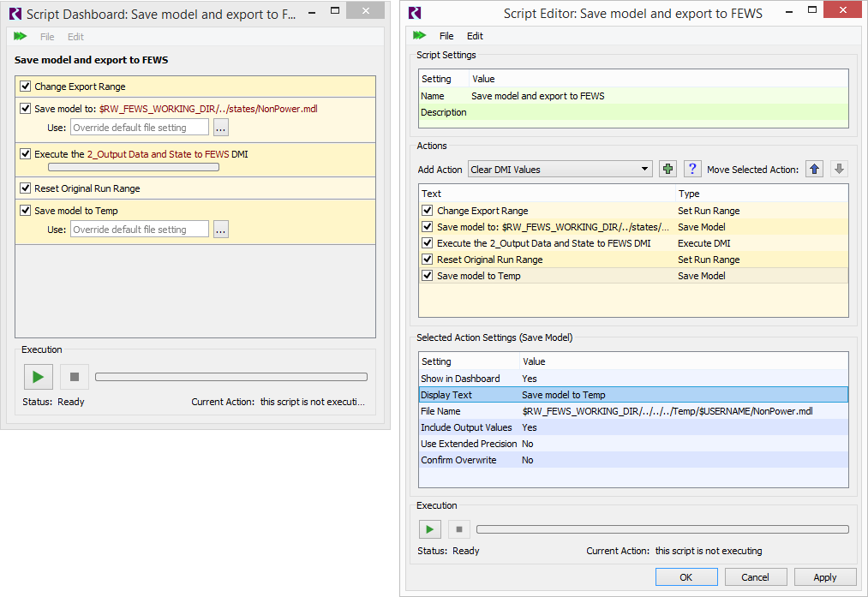Uncheck Change Export Range in Script Editor list
868x597 pixels.
[x=427, y=210]
